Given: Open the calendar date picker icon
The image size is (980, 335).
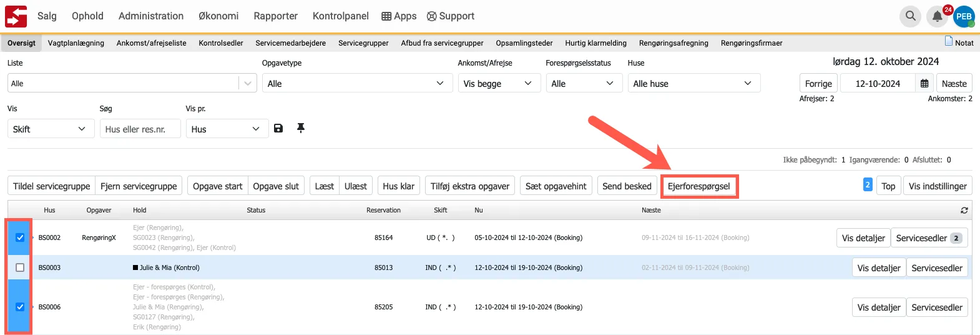Looking at the screenshot, I should point(924,84).
